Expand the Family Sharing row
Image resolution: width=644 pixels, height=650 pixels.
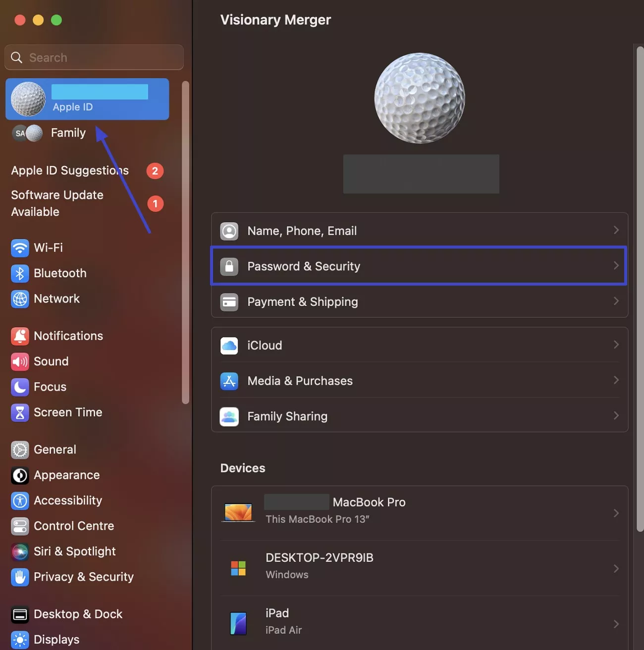pyautogui.click(x=420, y=416)
